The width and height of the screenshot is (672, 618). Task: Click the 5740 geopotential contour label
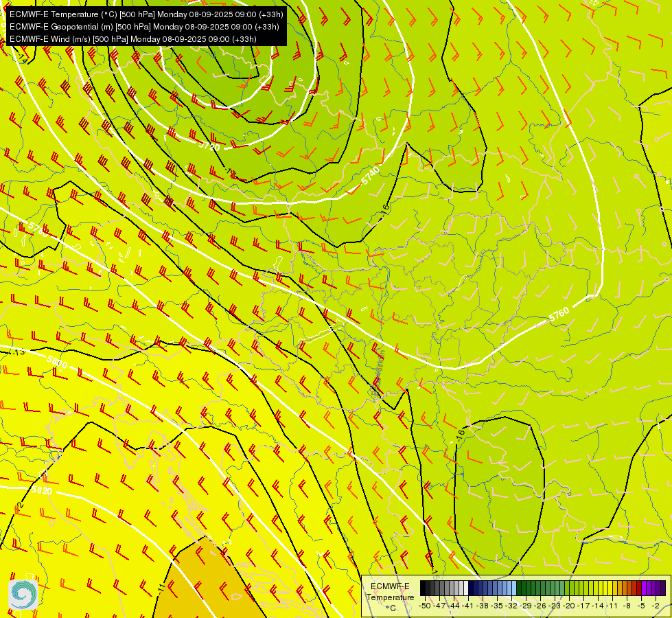pyautogui.click(x=370, y=175)
